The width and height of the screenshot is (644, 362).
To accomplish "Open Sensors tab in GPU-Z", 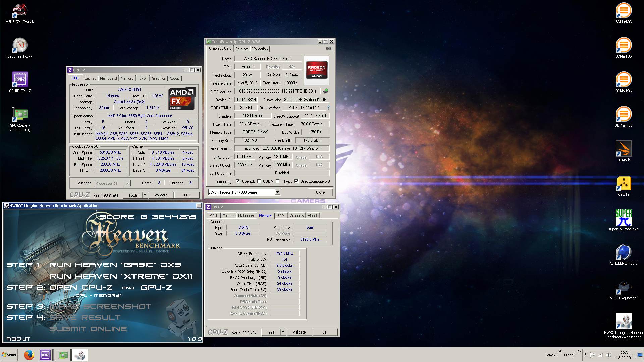I will tap(242, 49).
